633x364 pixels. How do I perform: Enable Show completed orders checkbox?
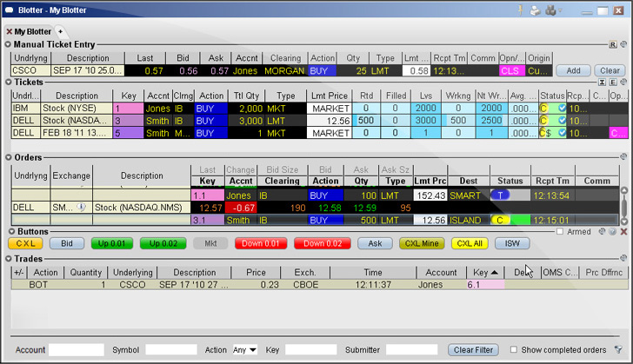pyautogui.click(x=514, y=349)
